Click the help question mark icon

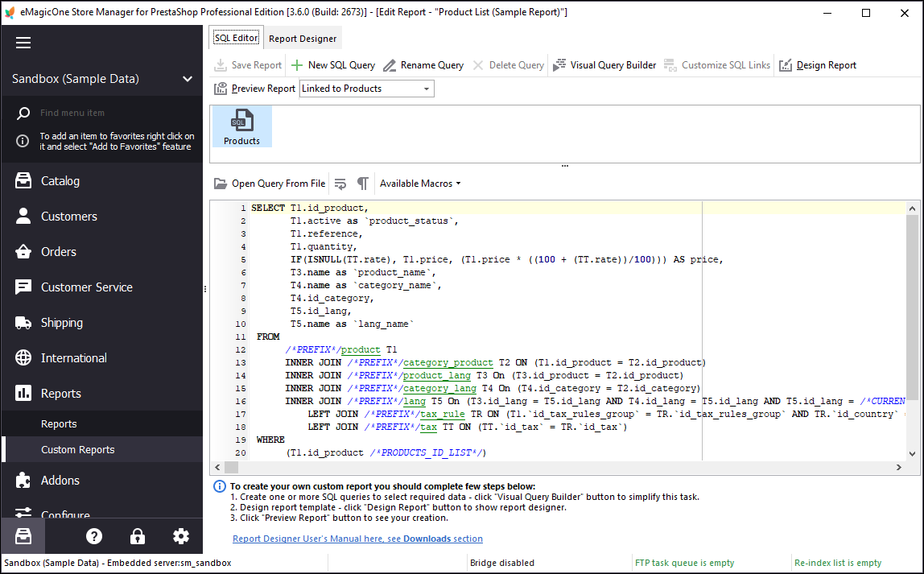tap(94, 536)
